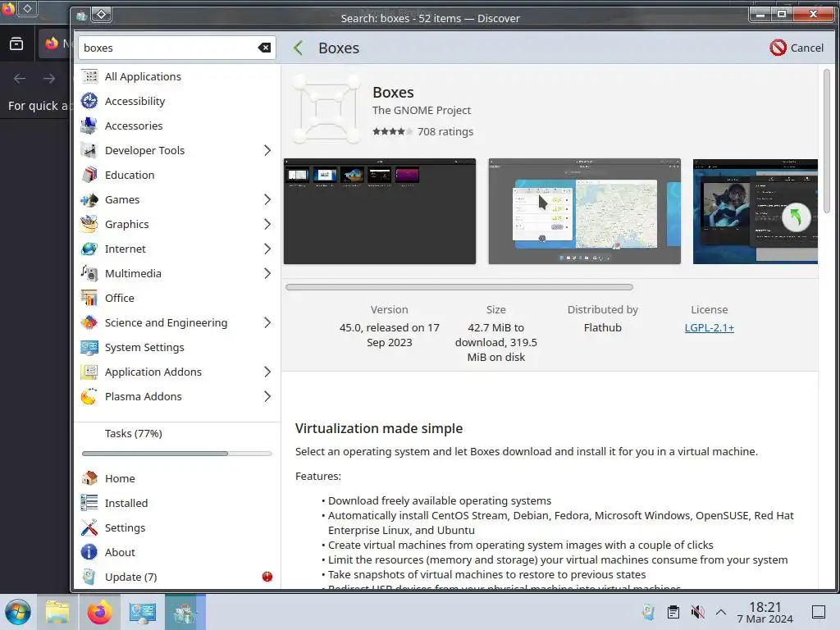Image resolution: width=840 pixels, height=630 pixels.
Task: Click the Plasma Addons icon
Action: pyautogui.click(x=89, y=396)
